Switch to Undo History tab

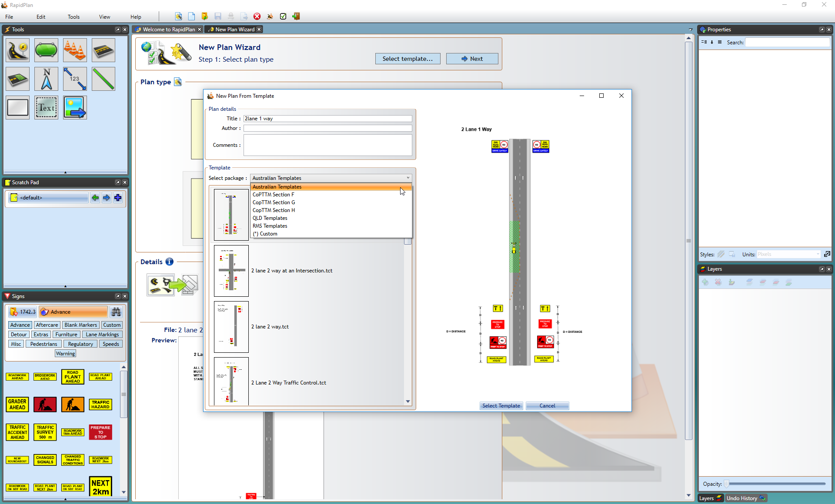pyautogui.click(x=745, y=498)
